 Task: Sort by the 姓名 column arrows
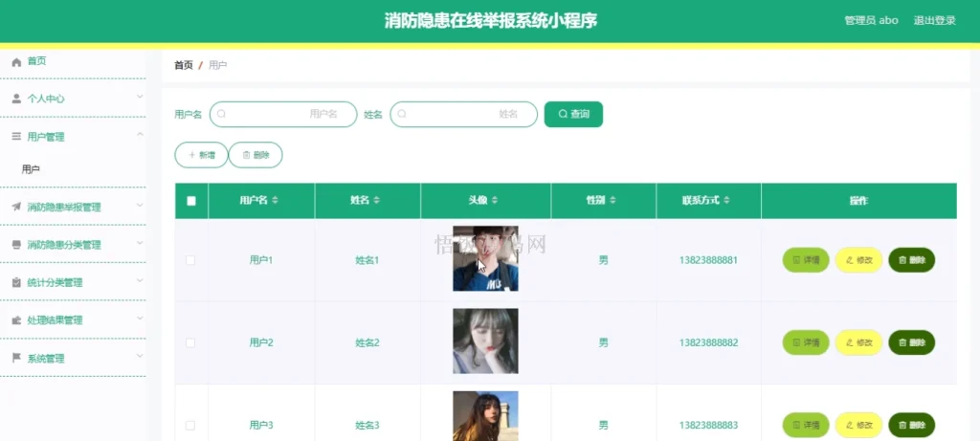tap(376, 201)
